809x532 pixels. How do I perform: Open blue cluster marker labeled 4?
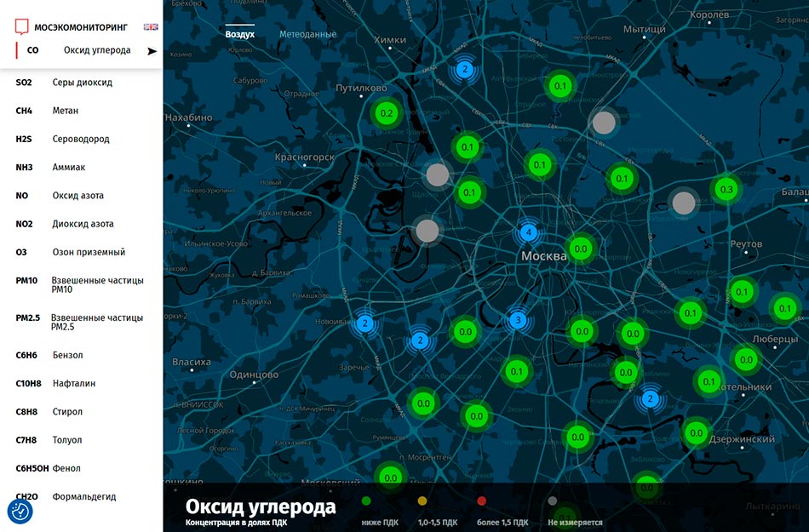coord(529,232)
